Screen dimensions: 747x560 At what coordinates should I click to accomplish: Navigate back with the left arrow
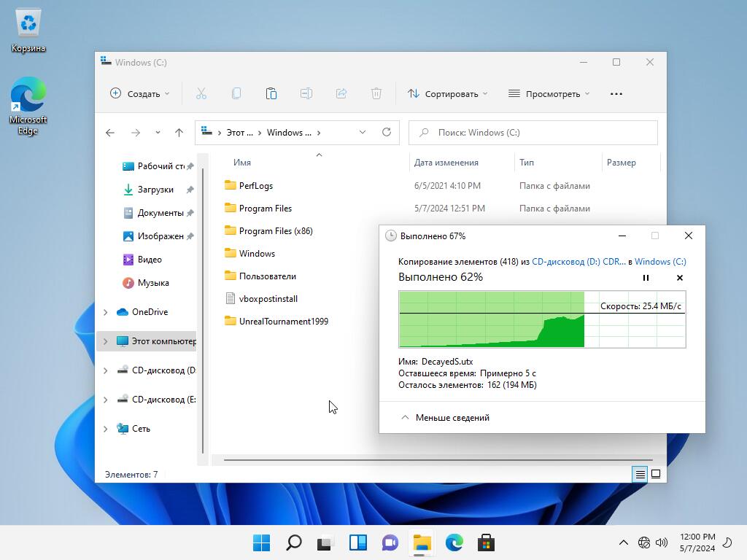[110, 132]
